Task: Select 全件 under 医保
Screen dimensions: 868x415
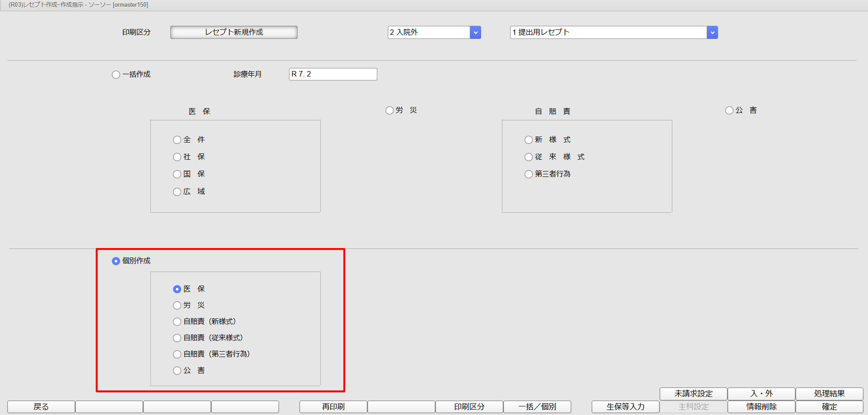Action: pos(177,140)
